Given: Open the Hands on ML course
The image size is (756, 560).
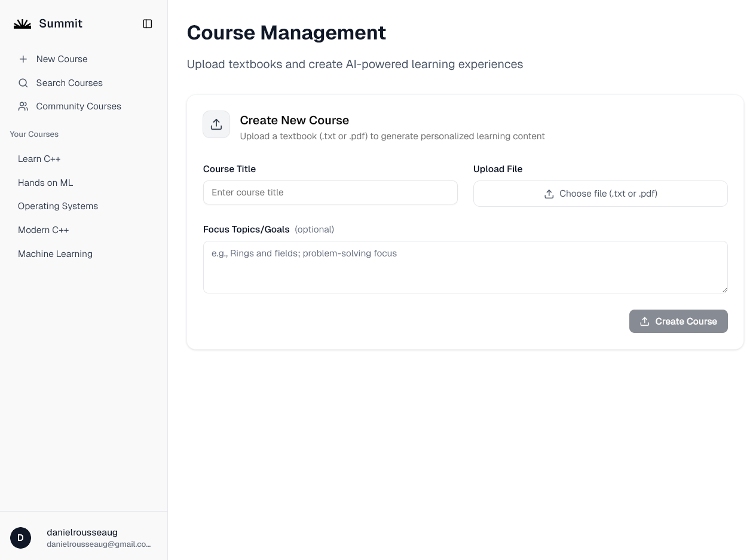Looking at the screenshot, I should 45,182.
